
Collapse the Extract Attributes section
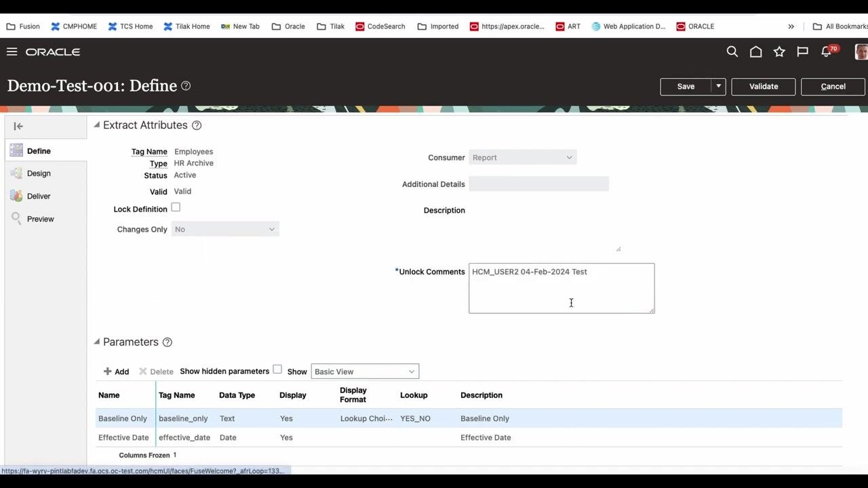click(x=97, y=125)
